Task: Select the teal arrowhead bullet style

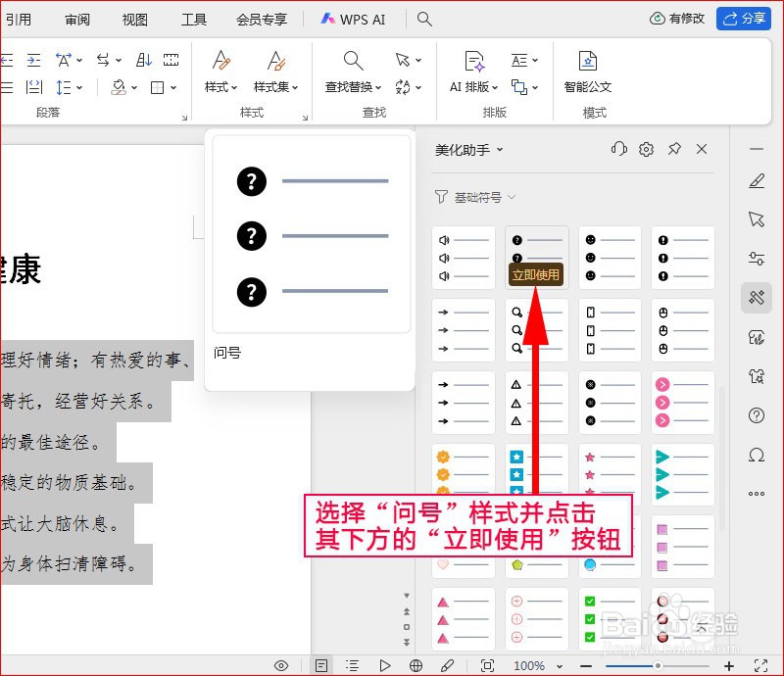Action: [682, 474]
